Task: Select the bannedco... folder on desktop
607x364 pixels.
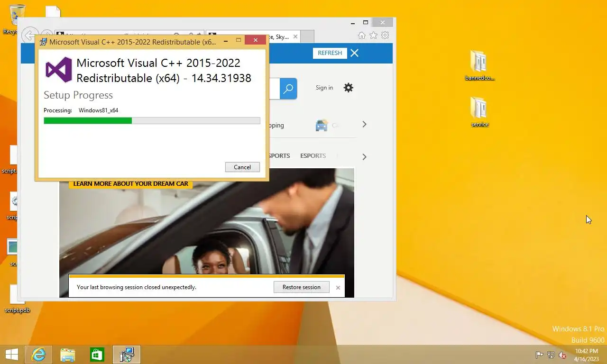Action: (x=479, y=65)
